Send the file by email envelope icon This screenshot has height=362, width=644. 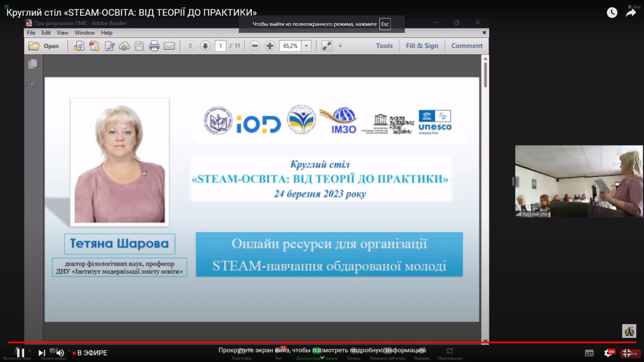pos(169,46)
